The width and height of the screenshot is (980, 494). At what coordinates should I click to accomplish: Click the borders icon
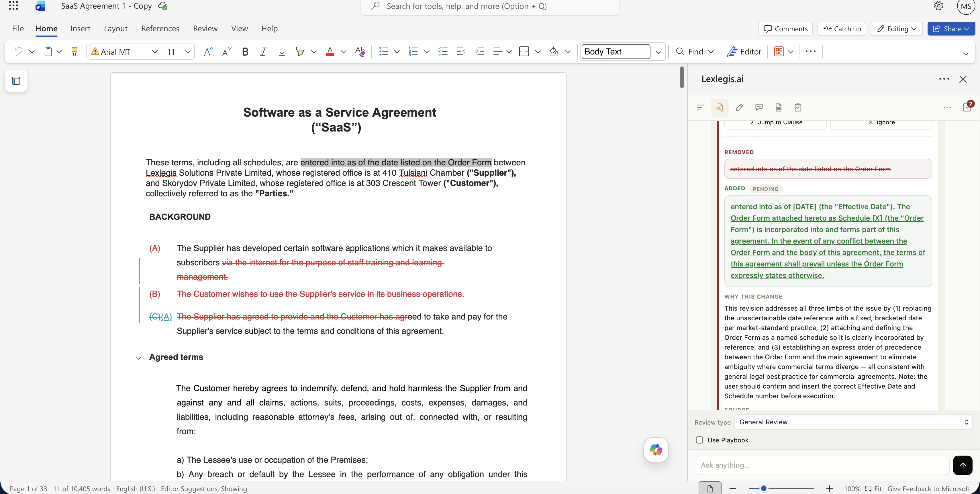(x=524, y=51)
